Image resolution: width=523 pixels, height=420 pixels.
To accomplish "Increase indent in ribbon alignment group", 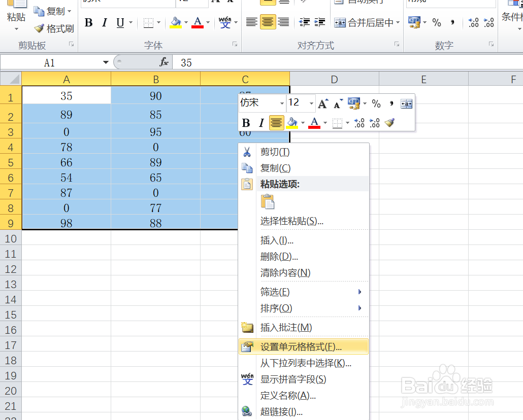I will (x=319, y=22).
